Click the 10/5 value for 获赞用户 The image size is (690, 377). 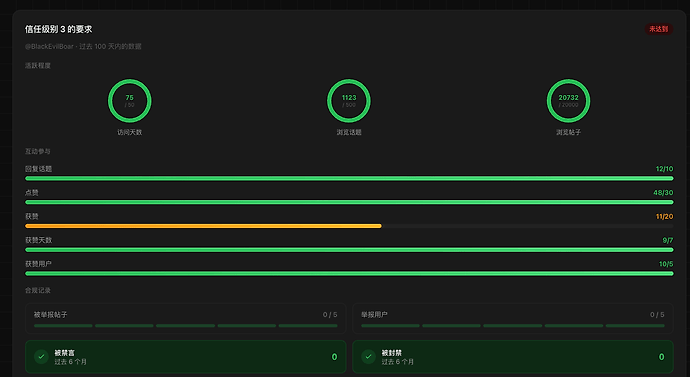pyautogui.click(x=666, y=264)
